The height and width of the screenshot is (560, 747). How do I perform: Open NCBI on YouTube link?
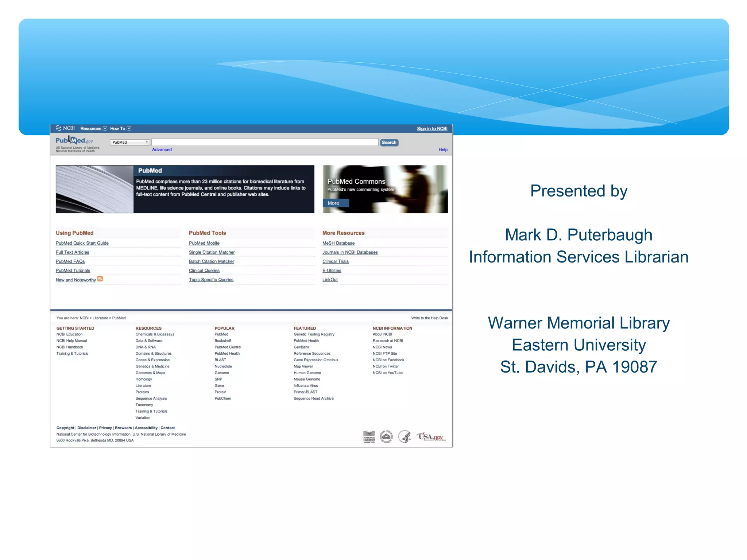(388, 373)
